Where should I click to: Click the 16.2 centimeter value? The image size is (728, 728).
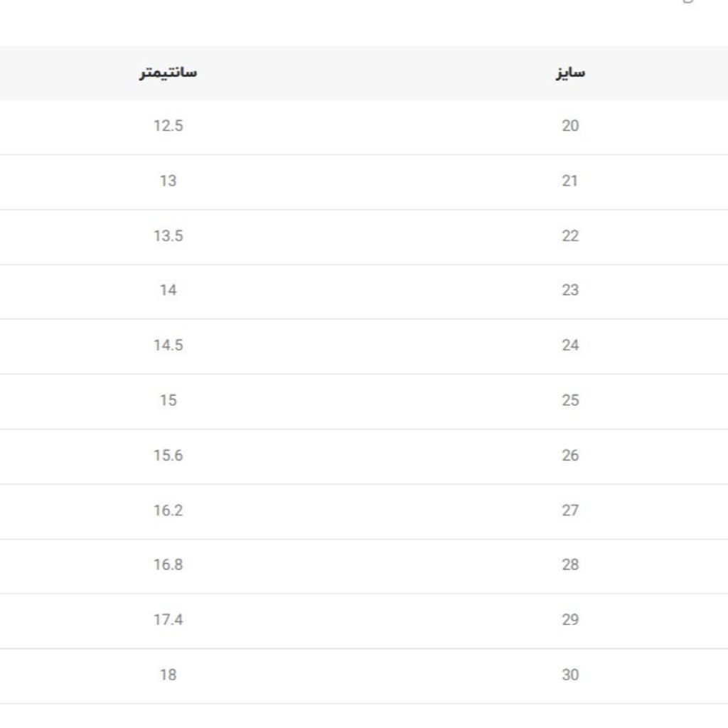(168, 510)
